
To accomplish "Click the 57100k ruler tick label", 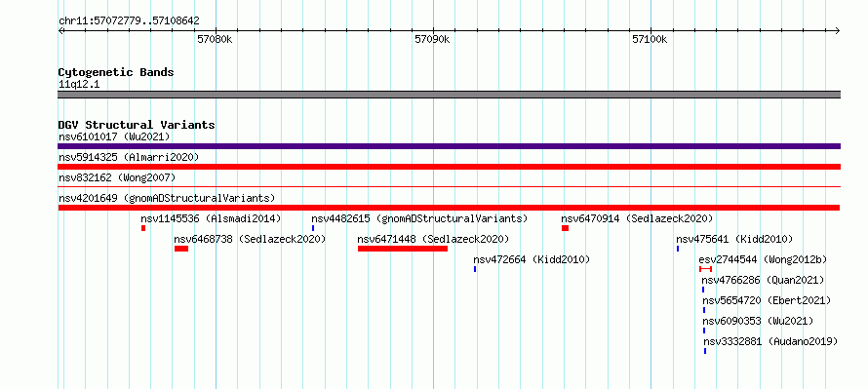I will point(650,40).
